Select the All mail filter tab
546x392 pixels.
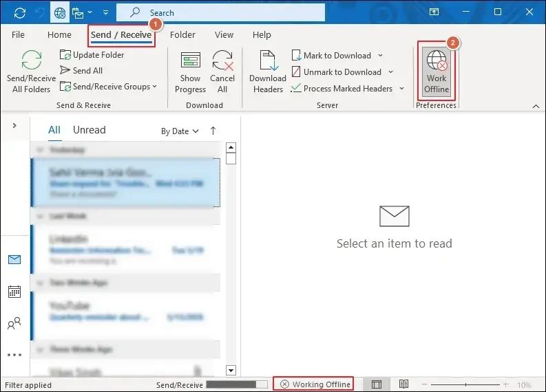tap(54, 130)
